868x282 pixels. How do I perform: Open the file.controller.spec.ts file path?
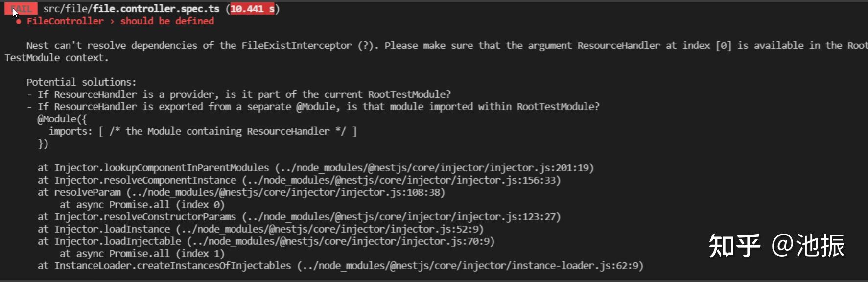tap(131, 9)
